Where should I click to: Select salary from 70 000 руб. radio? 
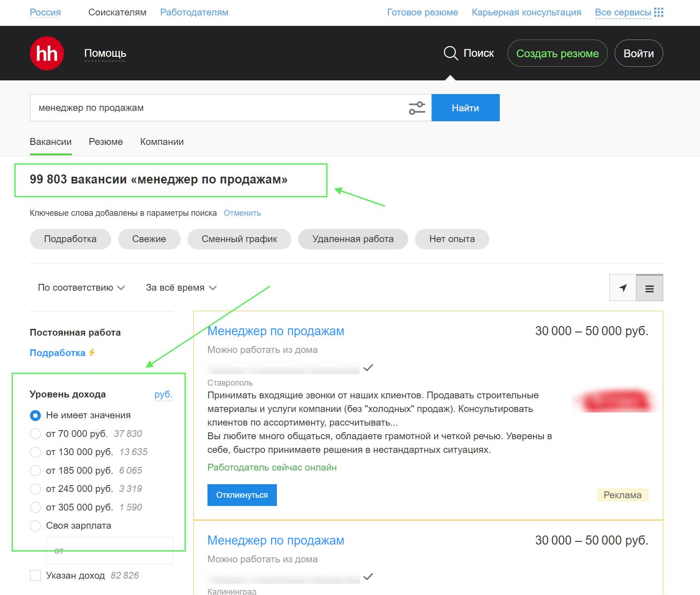pyautogui.click(x=35, y=434)
